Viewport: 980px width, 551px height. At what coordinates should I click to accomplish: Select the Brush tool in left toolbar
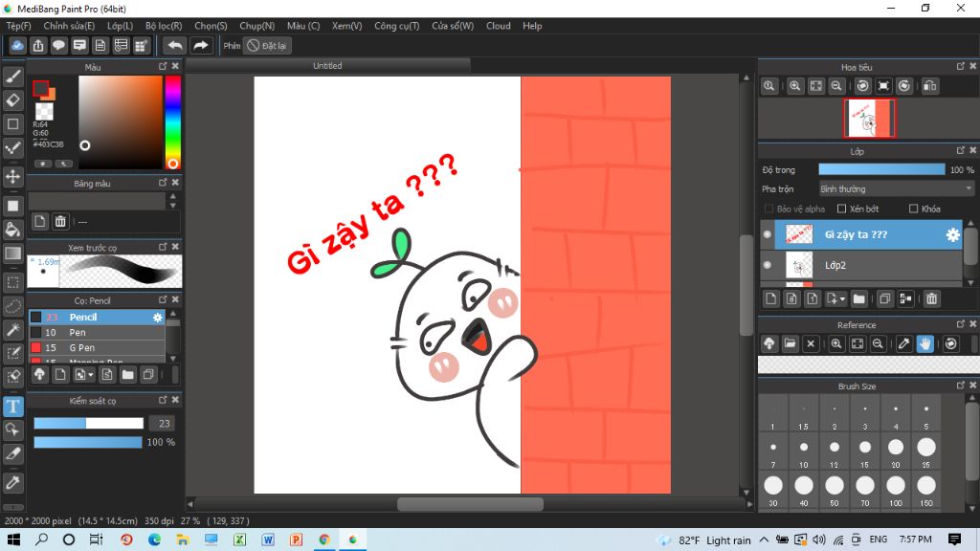pyautogui.click(x=13, y=77)
